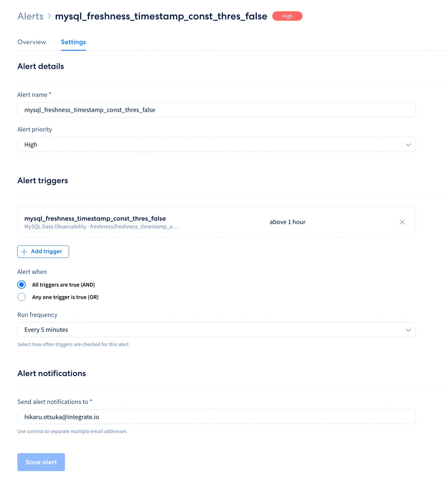Click the chevron on the Alert priority field

408,145
